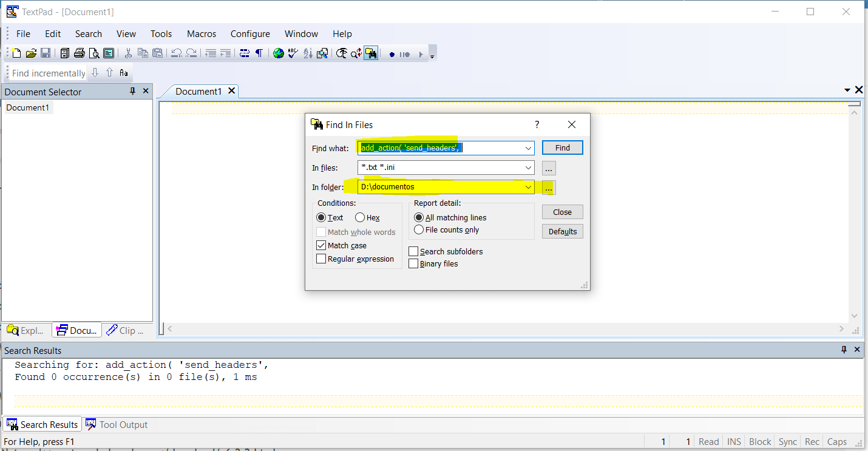Image resolution: width=868 pixels, height=451 pixels.
Task: Click the Save floppy disk icon
Action: coord(46,53)
